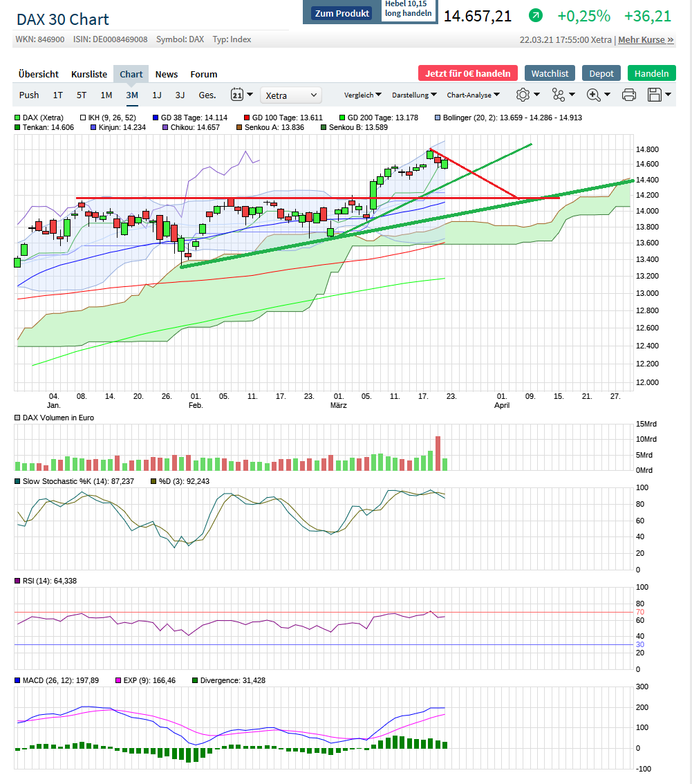Open the chart settings gear icon
Viewport: 692px width, 784px height.
click(x=523, y=95)
